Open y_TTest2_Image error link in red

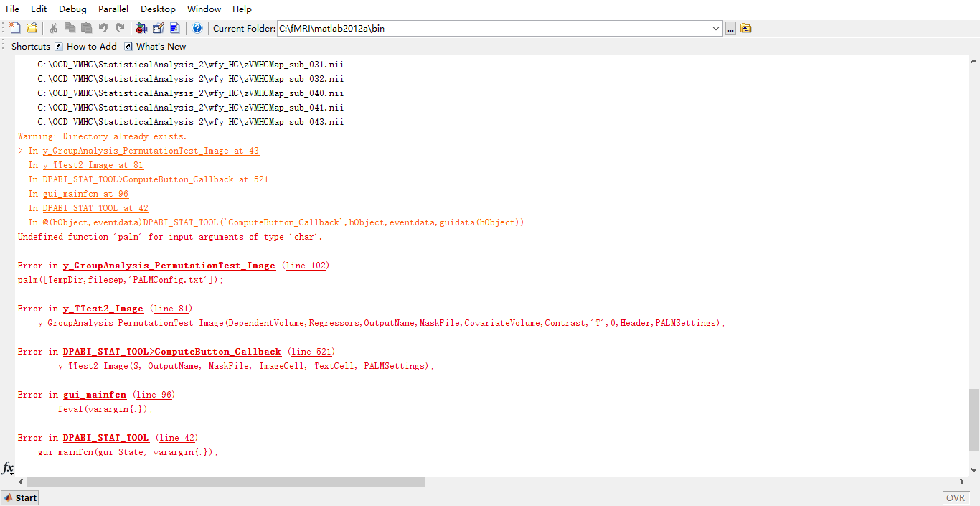point(103,309)
